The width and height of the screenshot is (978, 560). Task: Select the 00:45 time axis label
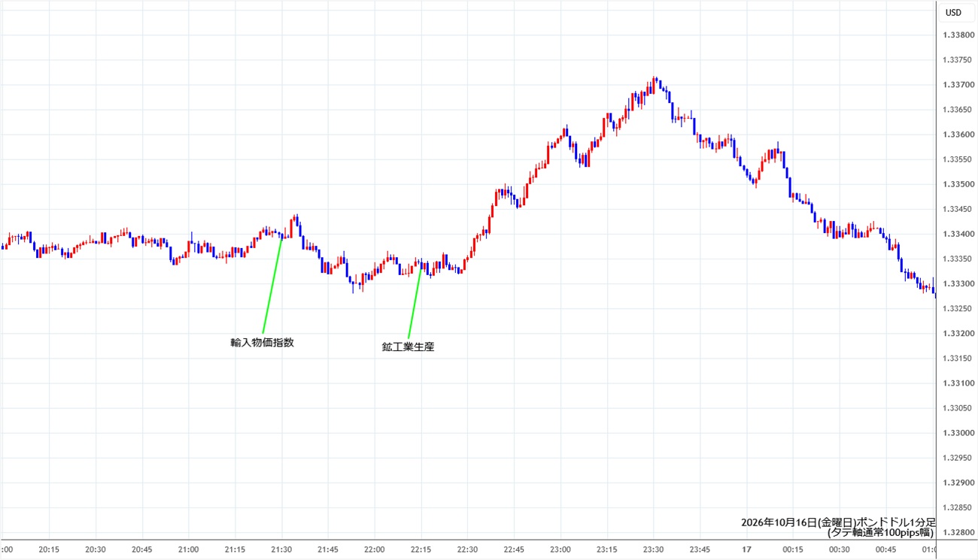point(885,549)
